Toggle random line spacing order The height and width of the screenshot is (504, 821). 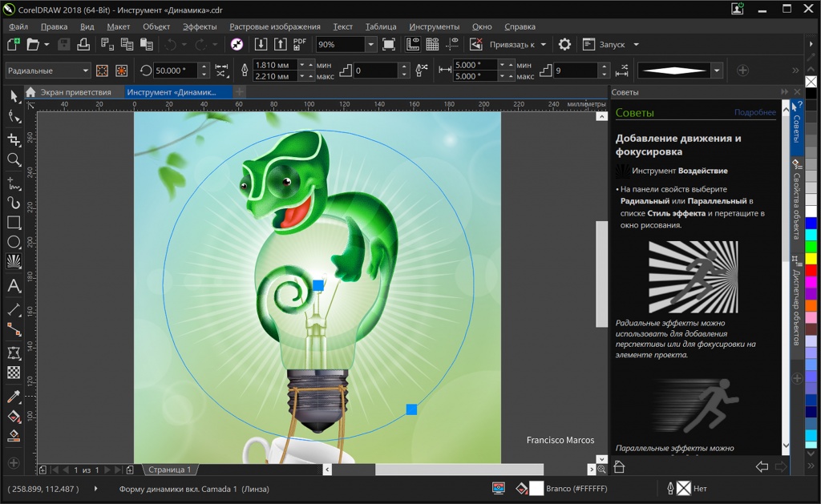pos(622,71)
